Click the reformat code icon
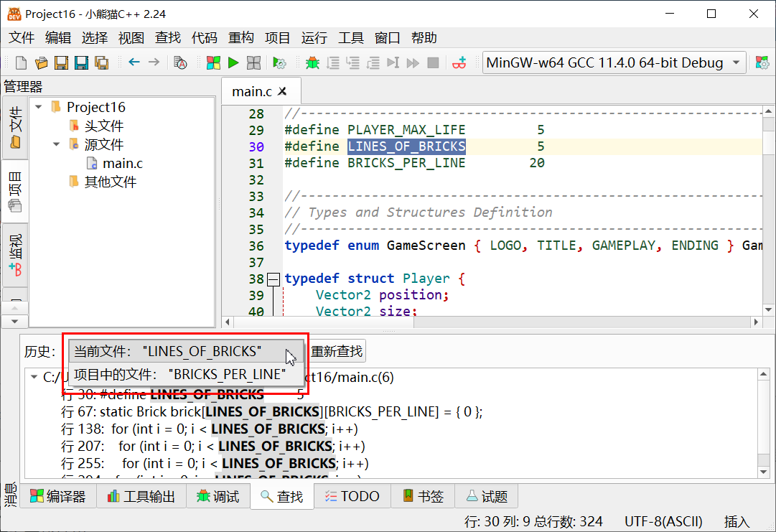The width and height of the screenshot is (776, 532). point(181,63)
